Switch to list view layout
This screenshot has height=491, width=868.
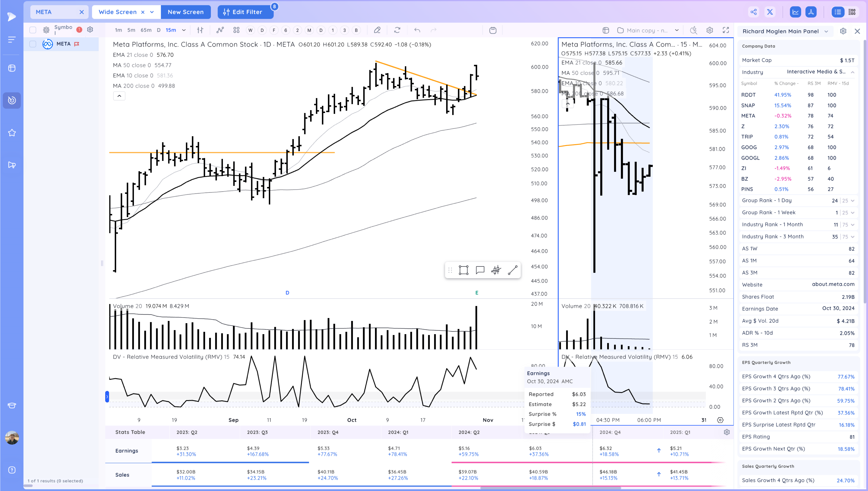pyautogui.click(x=838, y=12)
